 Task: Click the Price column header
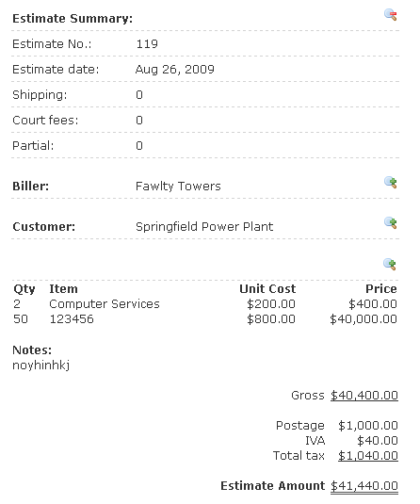[381, 289]
